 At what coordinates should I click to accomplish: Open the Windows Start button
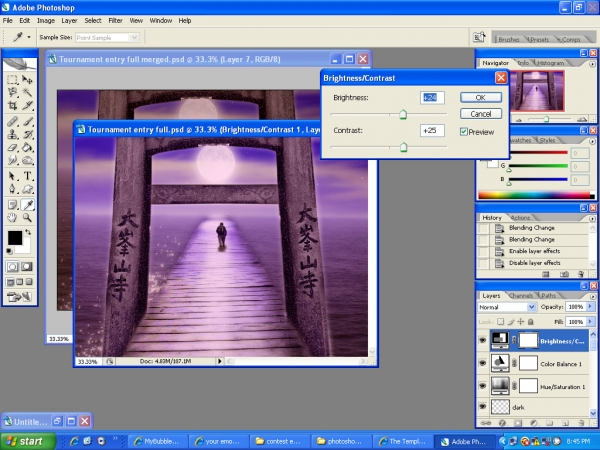click(28, 441)
